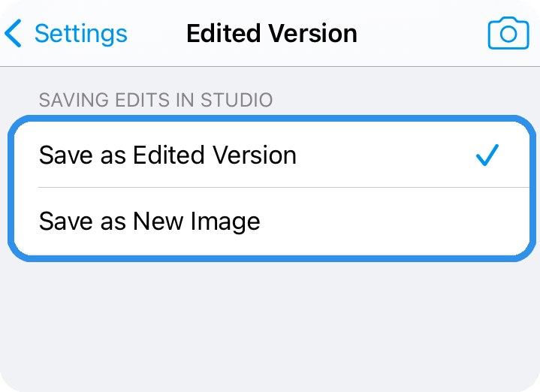Screen dimensions: 540x392
Task: Select Save as New Image option
Action: click(272, 222)
